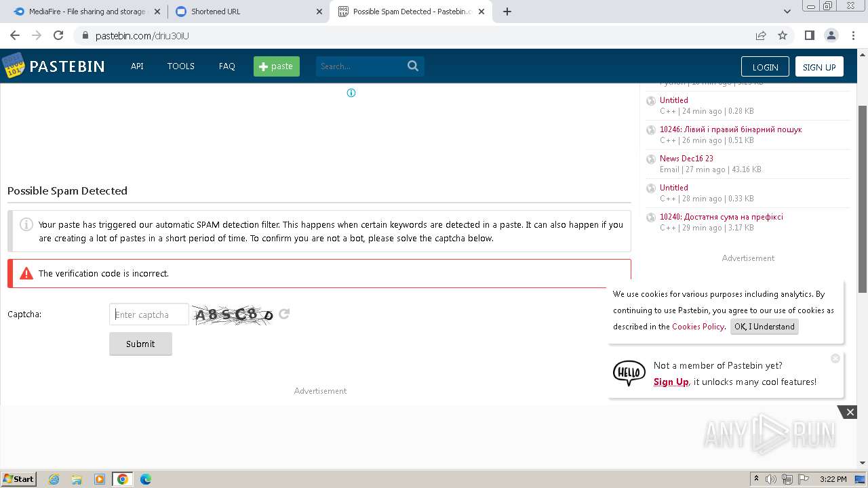This screenshot has width=868, height=488.
Task: Click the Pastebin logo icon
Action: click(x=14, y=66)
